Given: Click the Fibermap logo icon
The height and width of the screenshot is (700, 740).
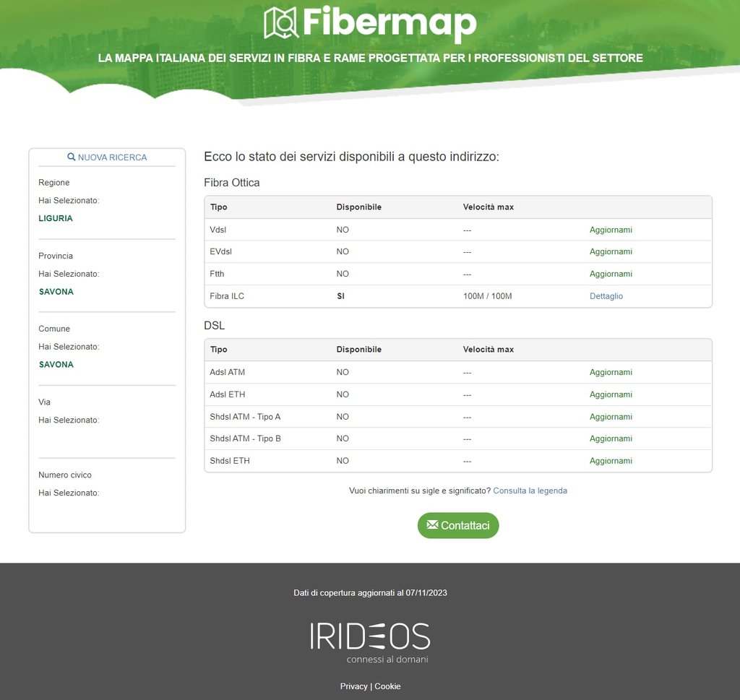Looking at the screenshot, I should click(x=281, y=22).
